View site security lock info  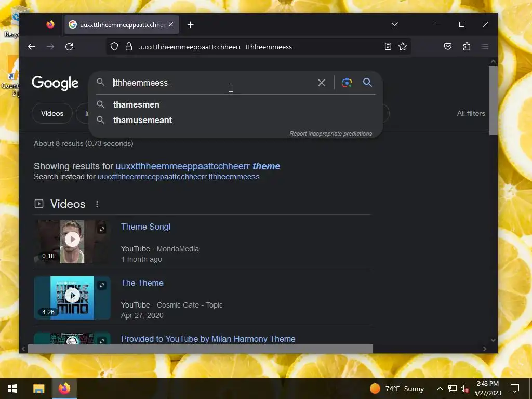point(129,46)
